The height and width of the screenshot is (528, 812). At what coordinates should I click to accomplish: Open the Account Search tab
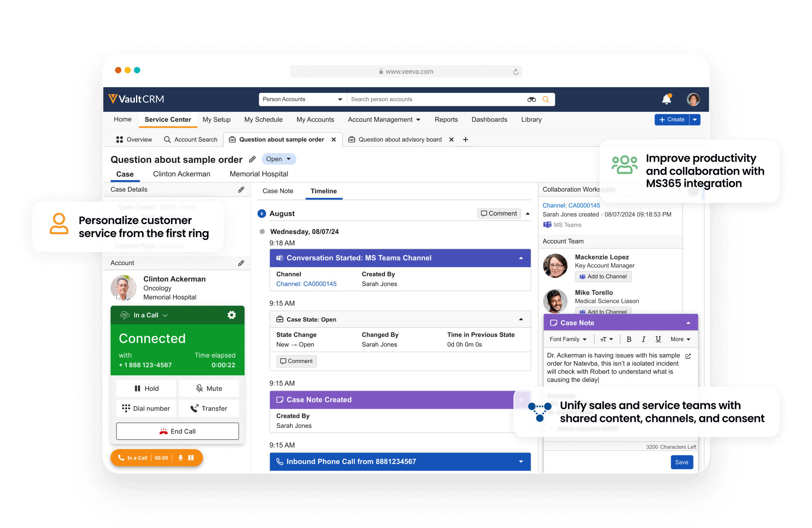[x=190, y=140]
